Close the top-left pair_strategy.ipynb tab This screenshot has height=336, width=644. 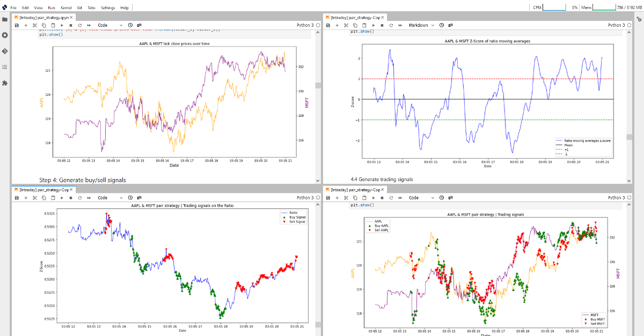coord(71,18)
